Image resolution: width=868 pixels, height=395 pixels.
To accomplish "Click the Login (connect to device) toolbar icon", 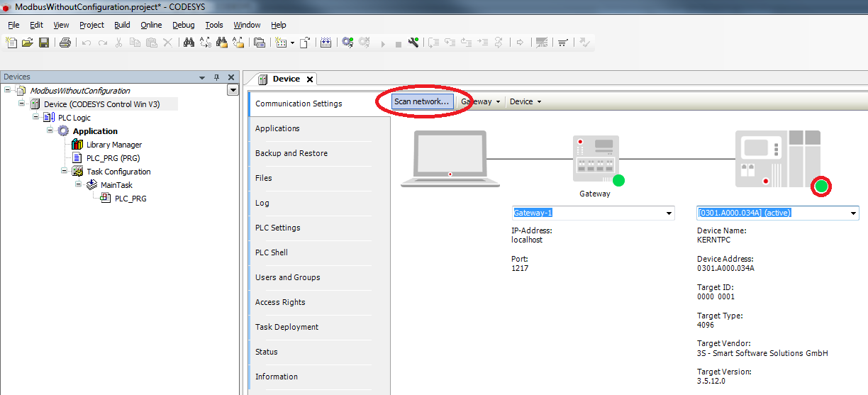I will coord(347,43).
